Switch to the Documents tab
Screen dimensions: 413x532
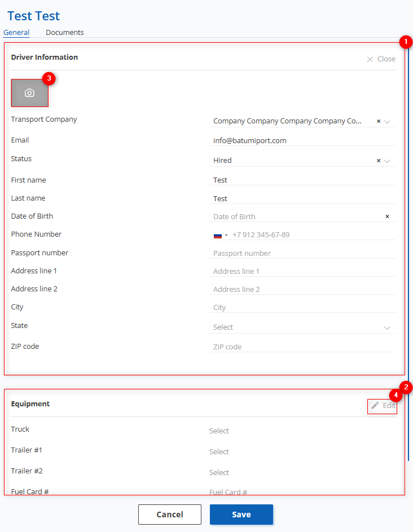[x=65, y=33]
